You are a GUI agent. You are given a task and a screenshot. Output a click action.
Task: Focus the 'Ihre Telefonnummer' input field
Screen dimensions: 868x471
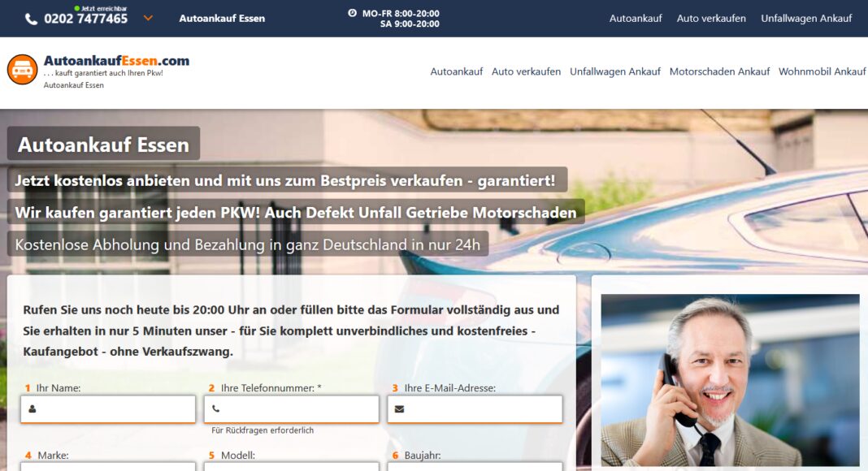click(292, 409)
